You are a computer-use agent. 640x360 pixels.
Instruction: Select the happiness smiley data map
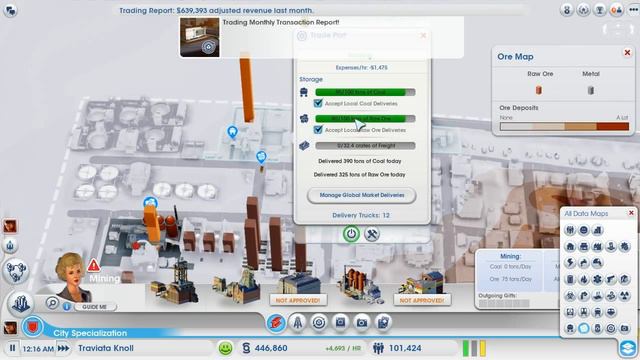coord(584,230)
